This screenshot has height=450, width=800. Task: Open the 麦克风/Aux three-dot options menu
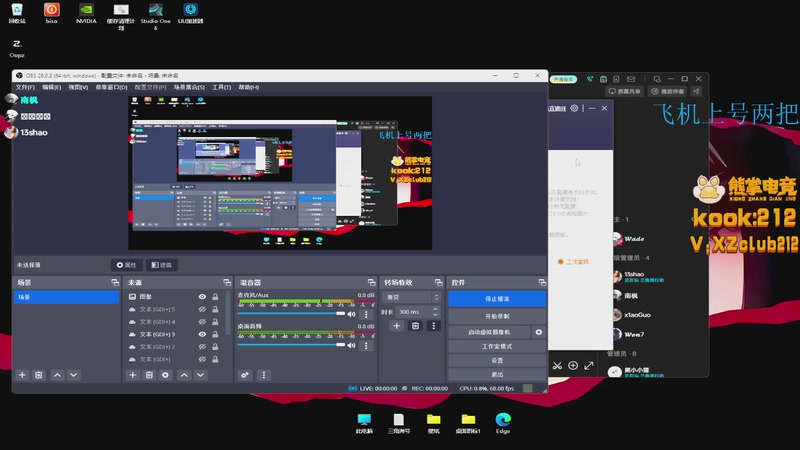coord(366,314)
